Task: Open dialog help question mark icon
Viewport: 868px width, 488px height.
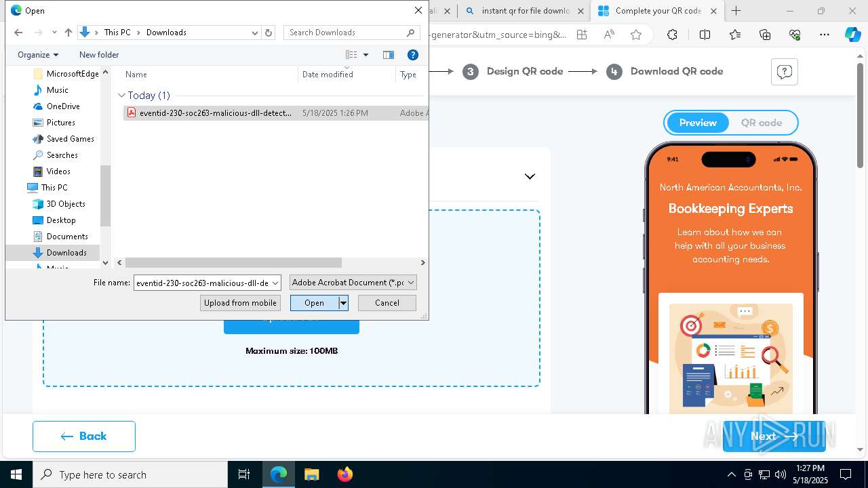Action: coord(412,55)
